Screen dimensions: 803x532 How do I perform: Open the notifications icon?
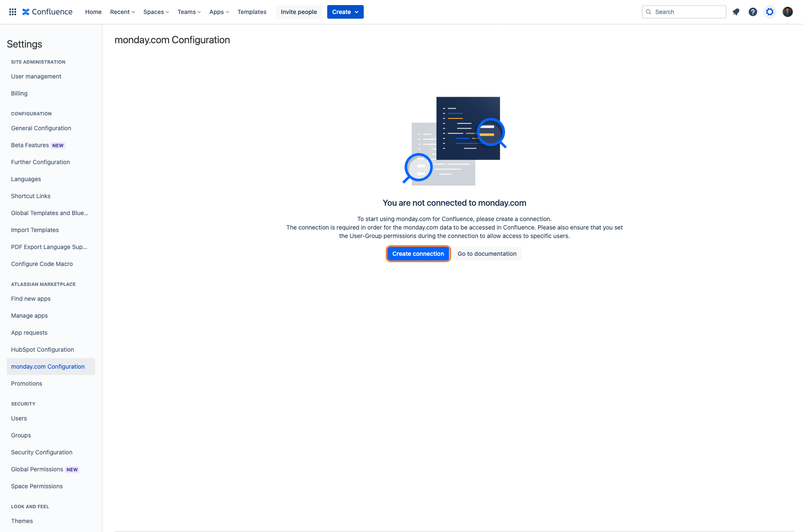736,12
